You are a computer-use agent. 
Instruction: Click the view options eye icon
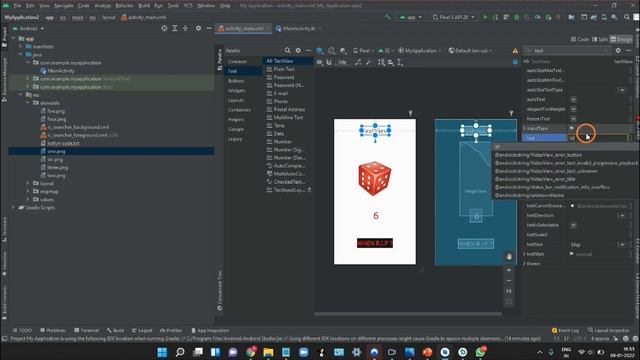pos(320,62)
